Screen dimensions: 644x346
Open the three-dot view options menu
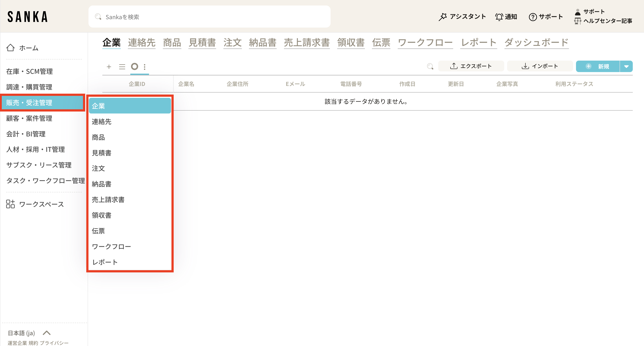pos(145,67)
